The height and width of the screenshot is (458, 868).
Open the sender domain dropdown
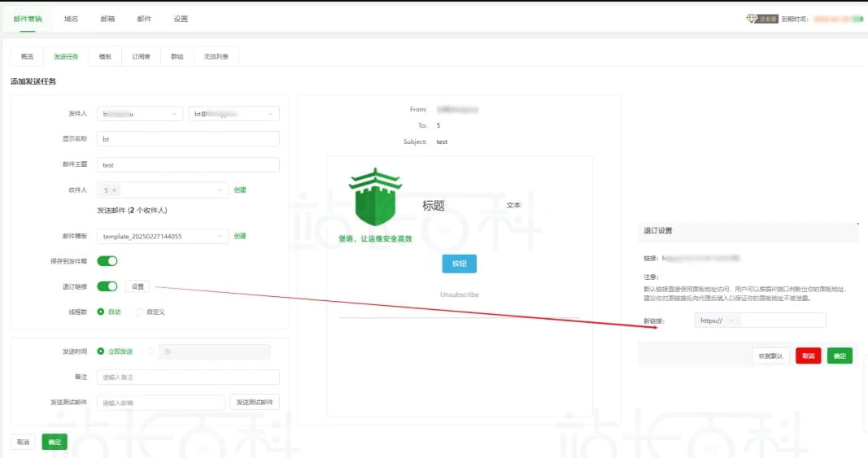tap(233, 115)
